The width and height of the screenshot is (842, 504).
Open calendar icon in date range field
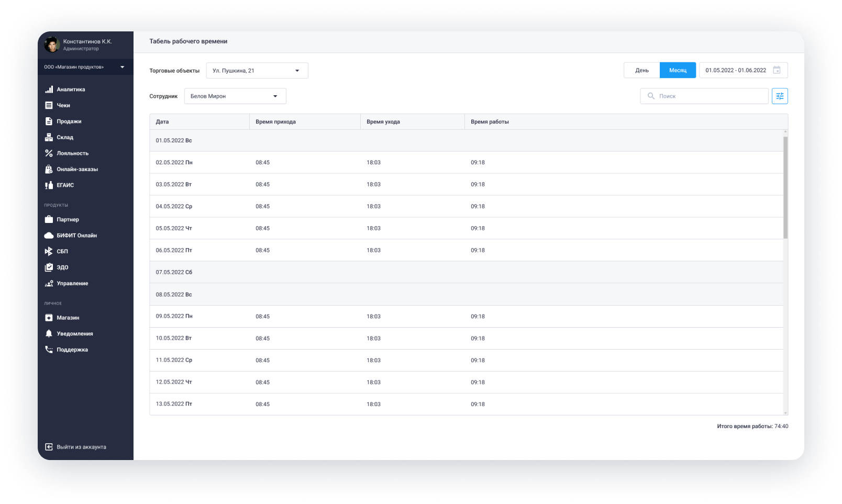777,70
